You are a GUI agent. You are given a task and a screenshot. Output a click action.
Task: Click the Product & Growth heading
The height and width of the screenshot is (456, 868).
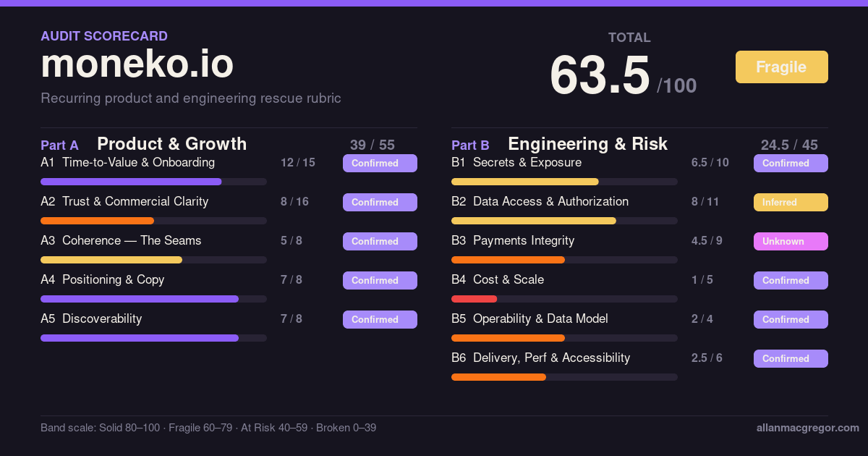tap(172, 144)
